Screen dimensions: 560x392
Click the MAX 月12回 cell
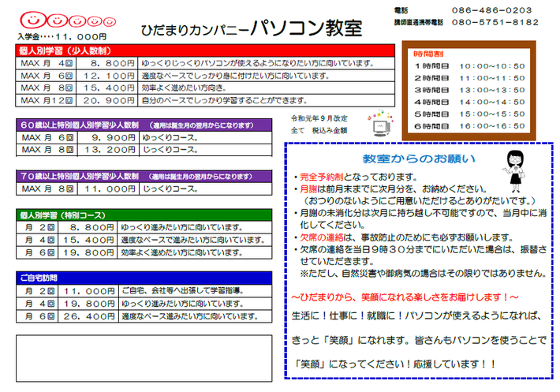coord(46,100)
